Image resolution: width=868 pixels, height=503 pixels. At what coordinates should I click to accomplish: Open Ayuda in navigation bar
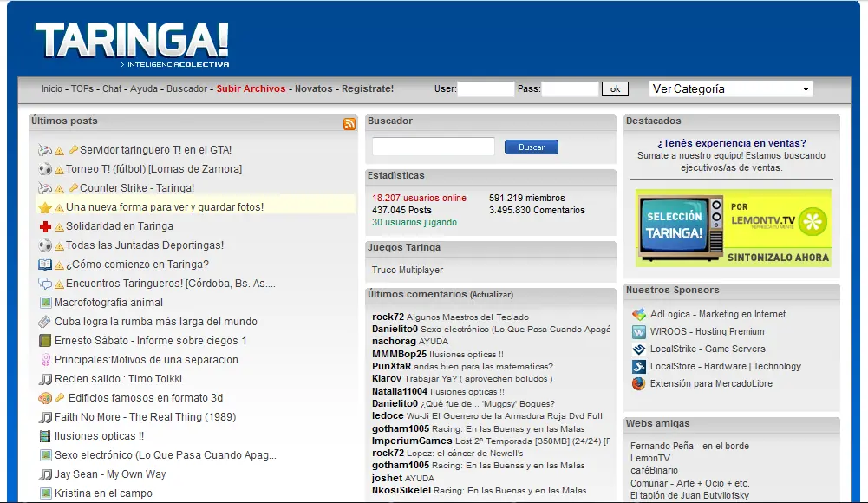pyautogui.click(x=144, y=88)
